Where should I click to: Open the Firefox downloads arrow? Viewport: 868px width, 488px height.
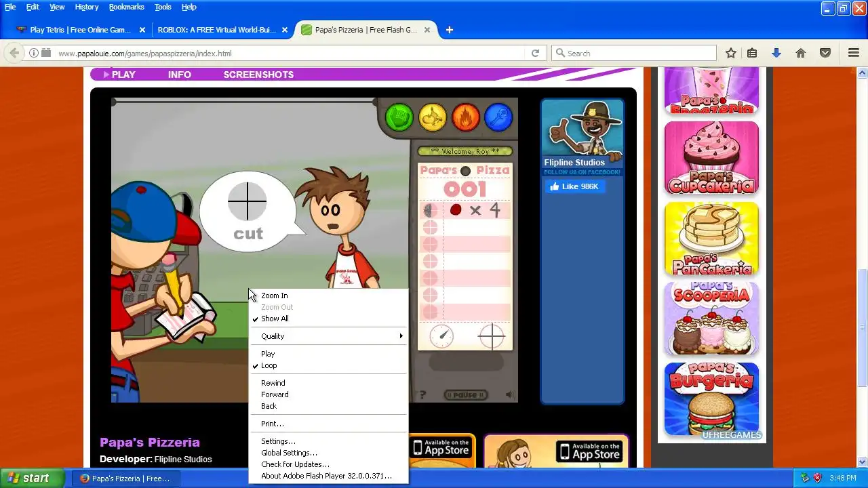click(776, 53)
